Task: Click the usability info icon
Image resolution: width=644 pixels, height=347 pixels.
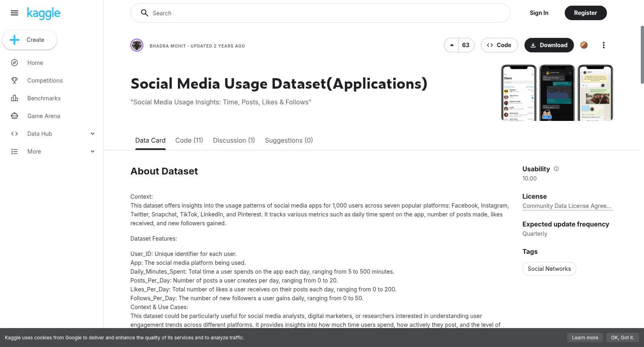Action: point(556,169)
